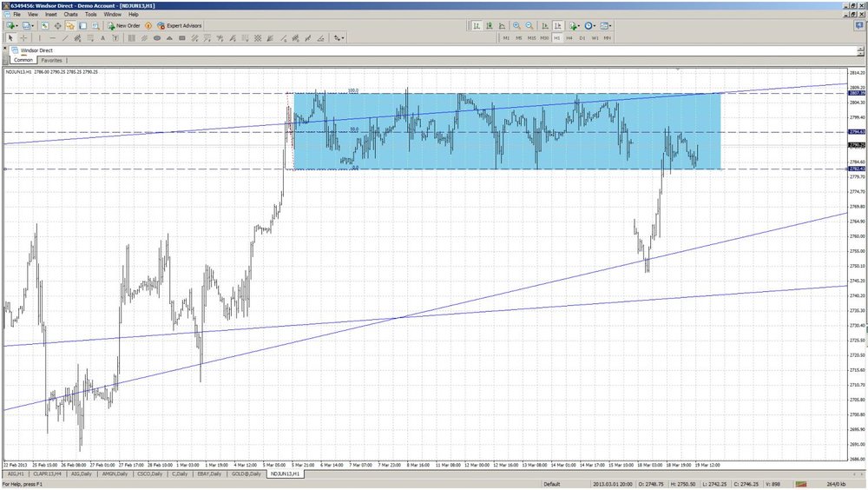Click the blue Fibonacci rectangle on chart
The width and height of the screenshot is (868, 490).
pos(508,131)
